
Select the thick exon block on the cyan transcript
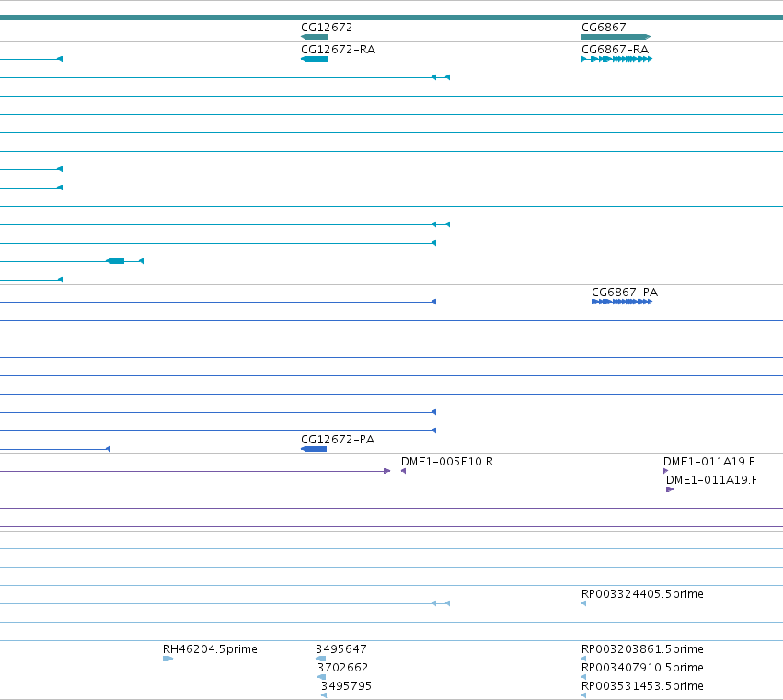pos(115,261)
